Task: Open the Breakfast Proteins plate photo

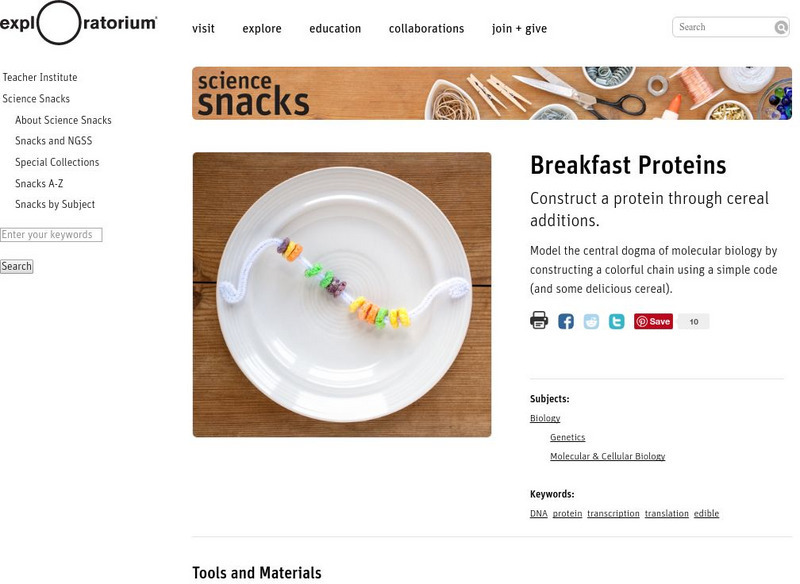Action: click(x=342, y=294)
